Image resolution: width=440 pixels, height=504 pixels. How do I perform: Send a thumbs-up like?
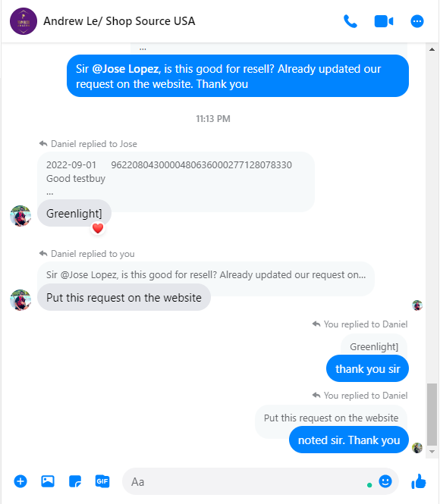pyautogui.click(x=419, y=481)
